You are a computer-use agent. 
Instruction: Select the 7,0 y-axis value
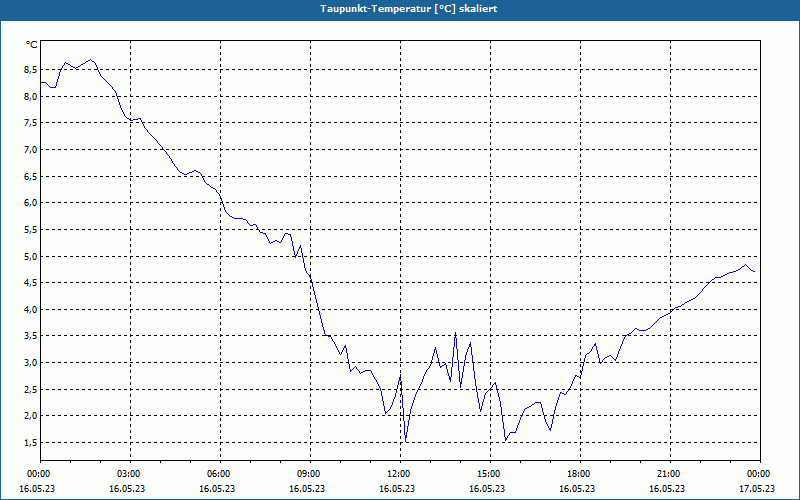coord(31,149)
